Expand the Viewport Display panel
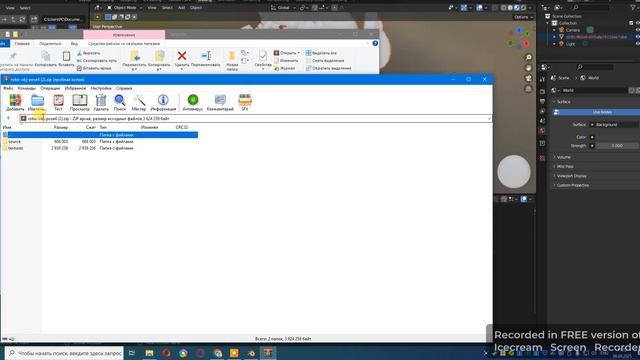 coord(571,176)
